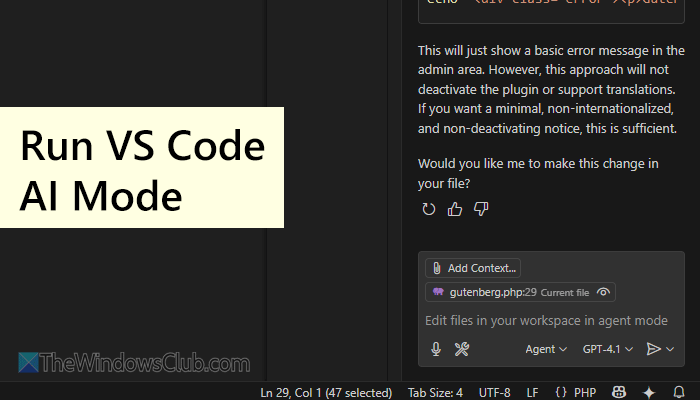Viewport: 700px width, 400px height.
Task: Toggle the gutenberg.php current file visibility eye
Action: pos(603,292)
